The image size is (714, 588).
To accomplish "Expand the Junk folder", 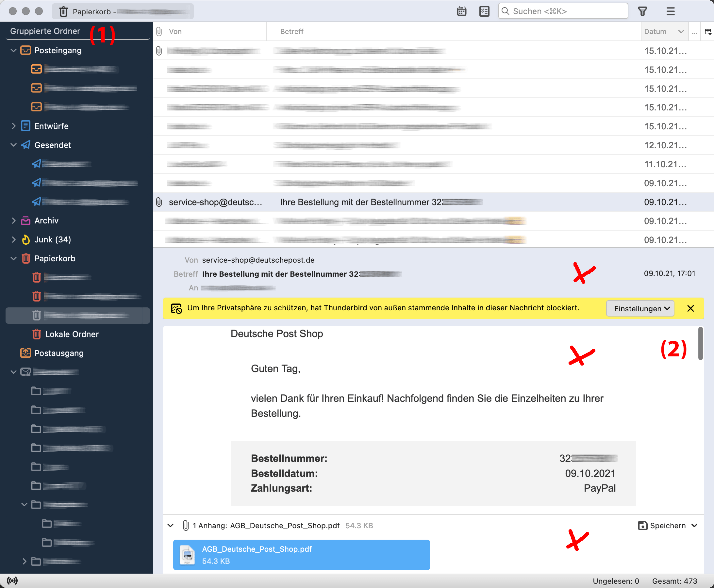I will coord(13,239).
